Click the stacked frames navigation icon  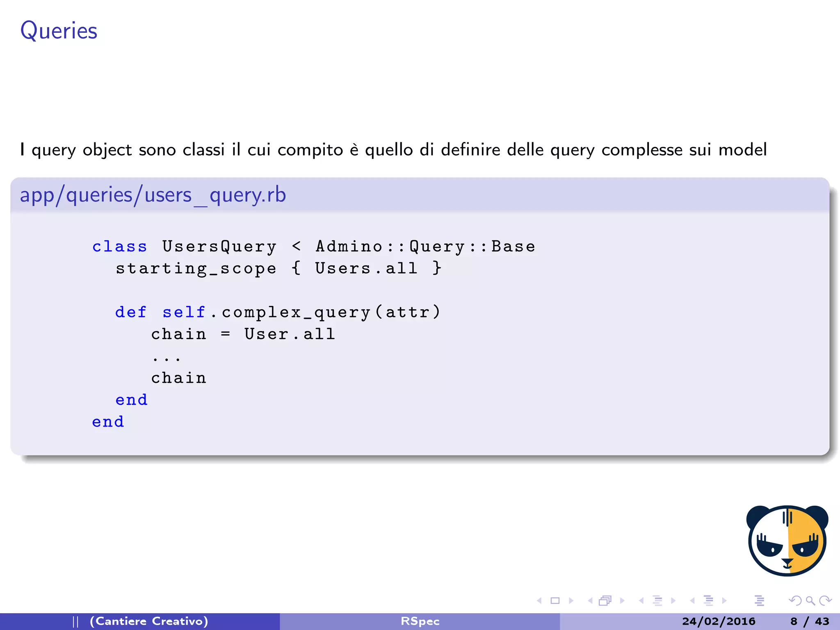tap(605, 600)
